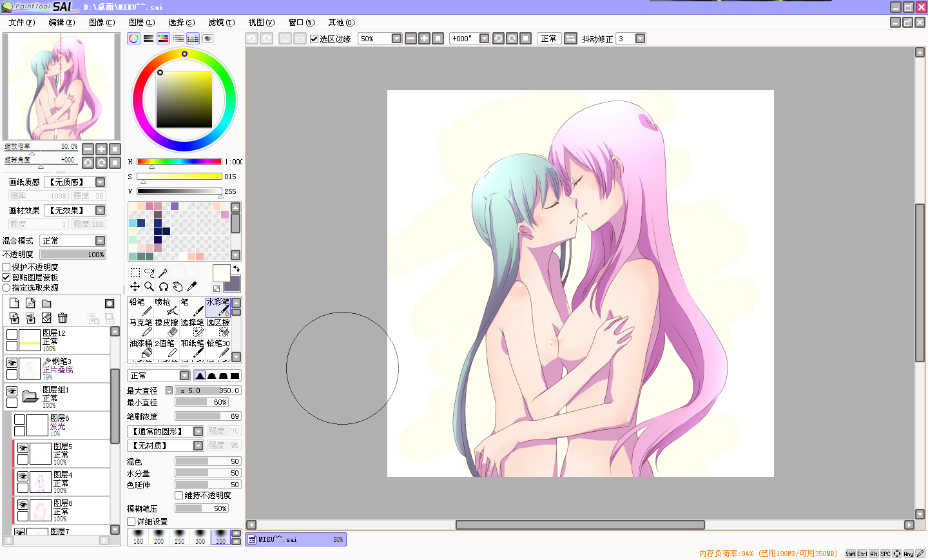Uncheck the 剪贴图层蒙板 checkbox

[x=6, y=277]
